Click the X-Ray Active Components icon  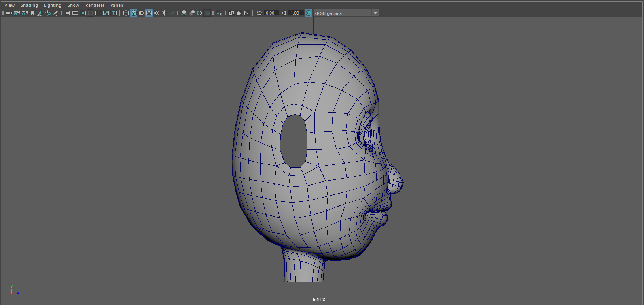[239, 13]
